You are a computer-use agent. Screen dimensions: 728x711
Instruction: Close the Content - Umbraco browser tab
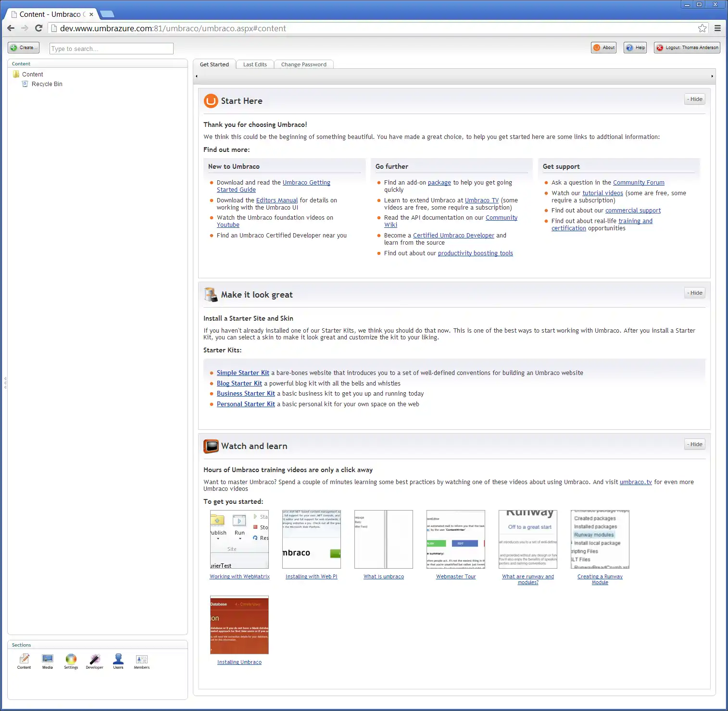(x=91, y=14)
